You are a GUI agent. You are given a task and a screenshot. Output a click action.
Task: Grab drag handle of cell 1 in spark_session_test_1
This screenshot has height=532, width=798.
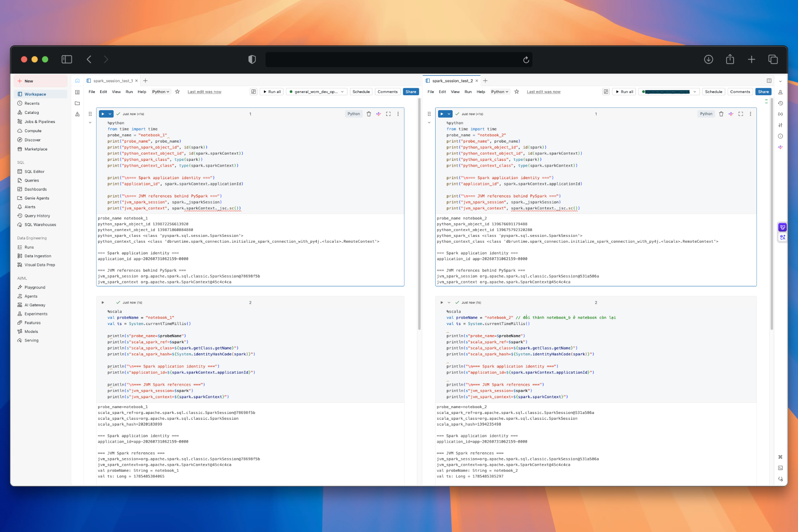pos(90,114)
